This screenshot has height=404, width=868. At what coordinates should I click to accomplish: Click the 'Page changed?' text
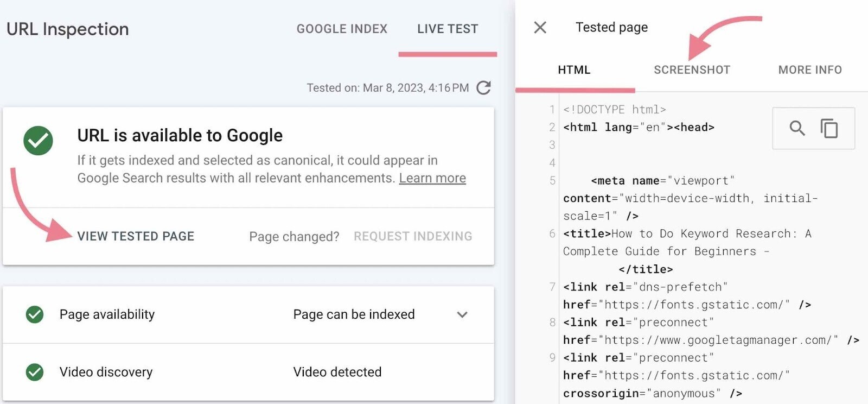(294, 237)
